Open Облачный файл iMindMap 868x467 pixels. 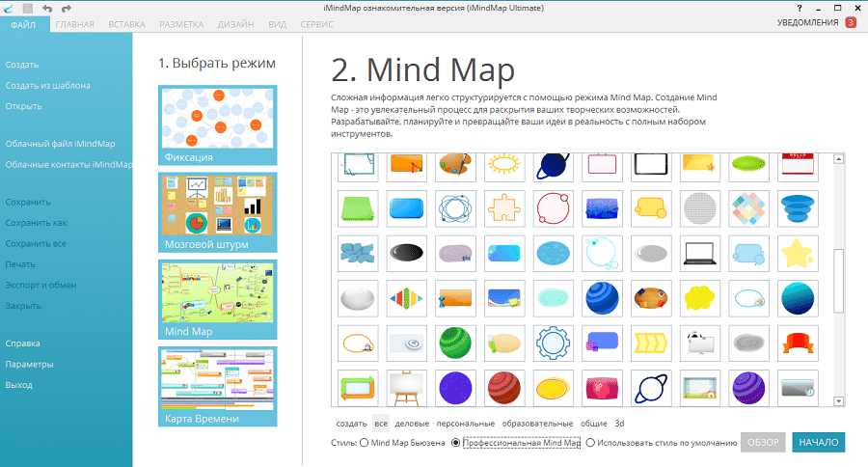[x=61, y=144]
